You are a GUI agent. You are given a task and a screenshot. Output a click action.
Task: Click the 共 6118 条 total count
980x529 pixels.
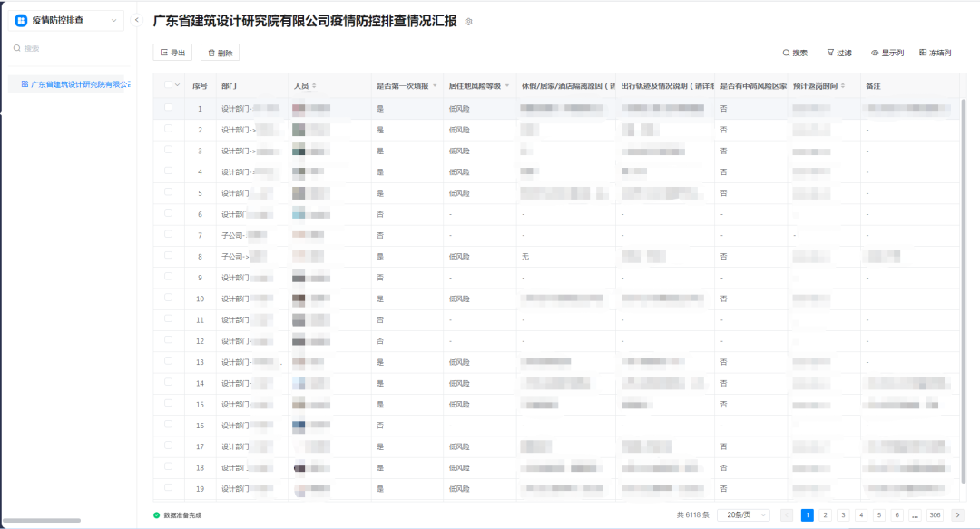click(x=692, y=515)
